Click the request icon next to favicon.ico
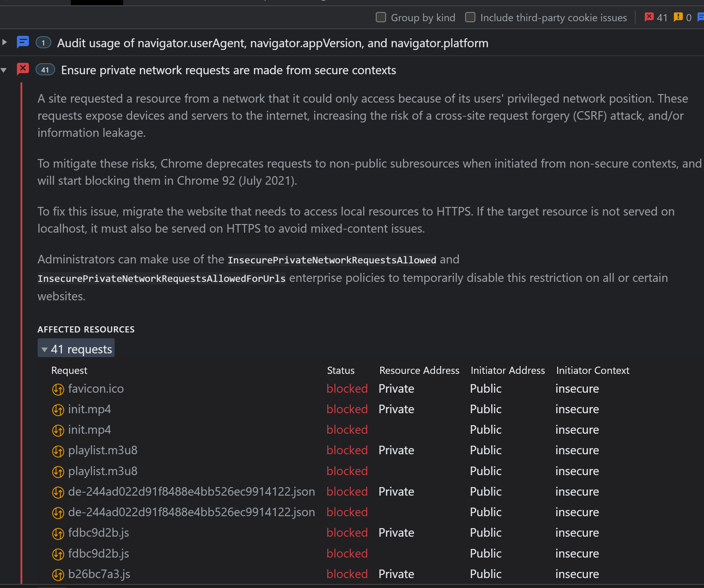 point(58,389)
